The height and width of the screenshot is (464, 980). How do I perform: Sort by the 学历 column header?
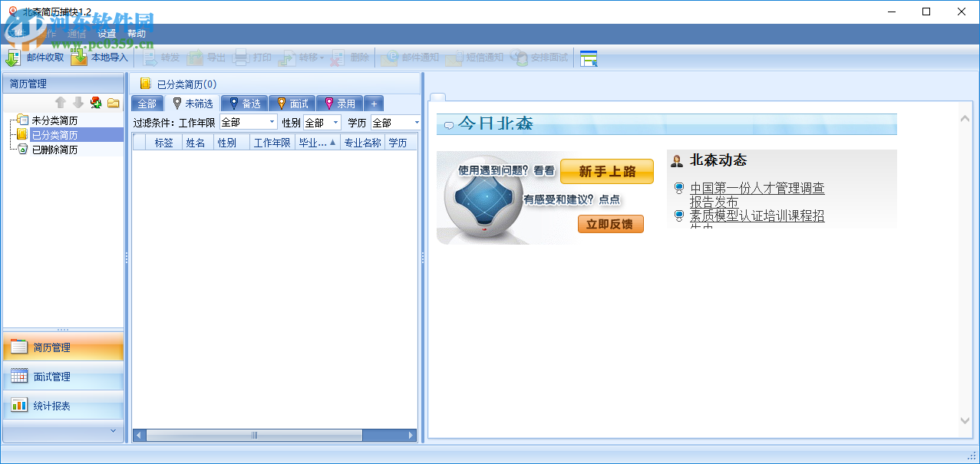click(x=400, y=142)
